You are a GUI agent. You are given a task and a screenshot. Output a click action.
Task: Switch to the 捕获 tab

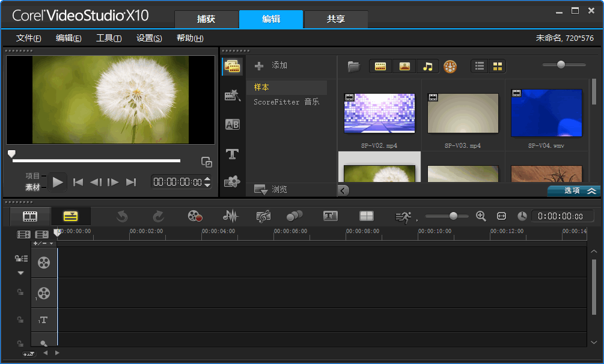207,19
